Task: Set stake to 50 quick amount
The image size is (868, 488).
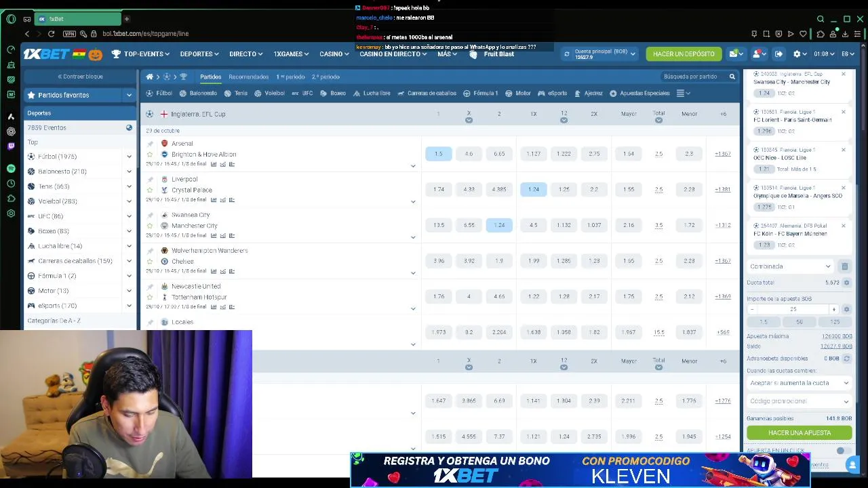Action: (799, 322)
